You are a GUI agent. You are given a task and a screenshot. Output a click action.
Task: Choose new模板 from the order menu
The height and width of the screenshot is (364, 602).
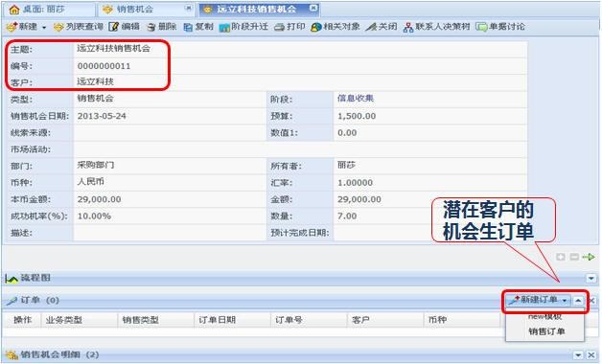544,317
